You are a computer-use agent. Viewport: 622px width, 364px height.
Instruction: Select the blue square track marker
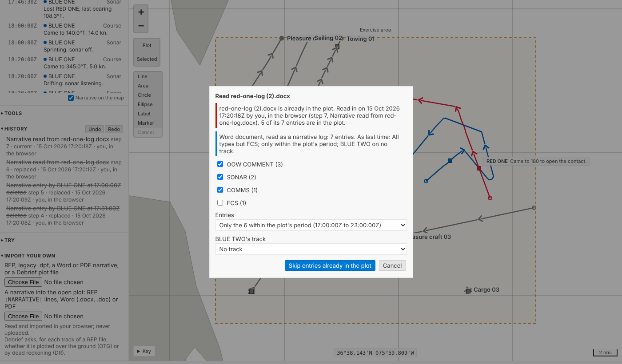click(x=450, y=161)
